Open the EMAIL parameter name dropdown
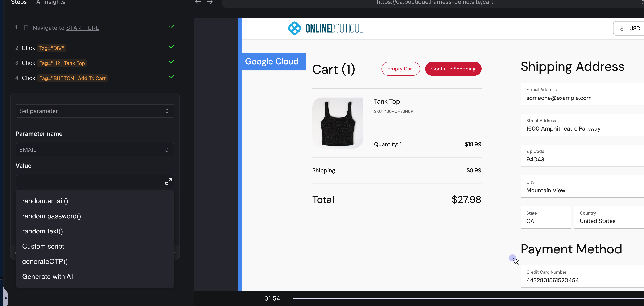 coord(95,150)
